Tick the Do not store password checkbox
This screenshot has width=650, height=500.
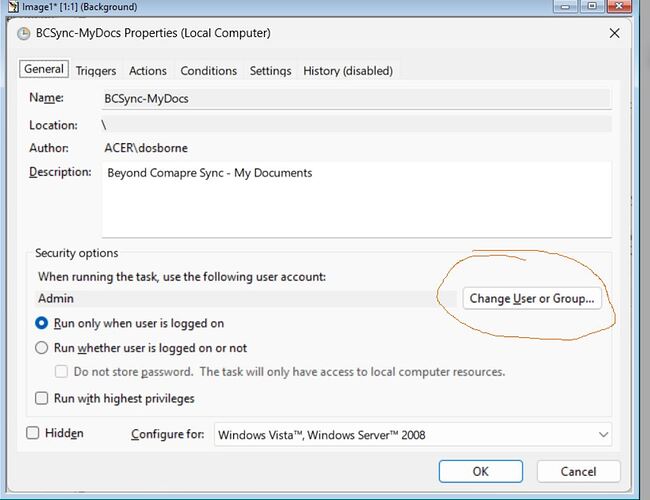coord(62,372)
